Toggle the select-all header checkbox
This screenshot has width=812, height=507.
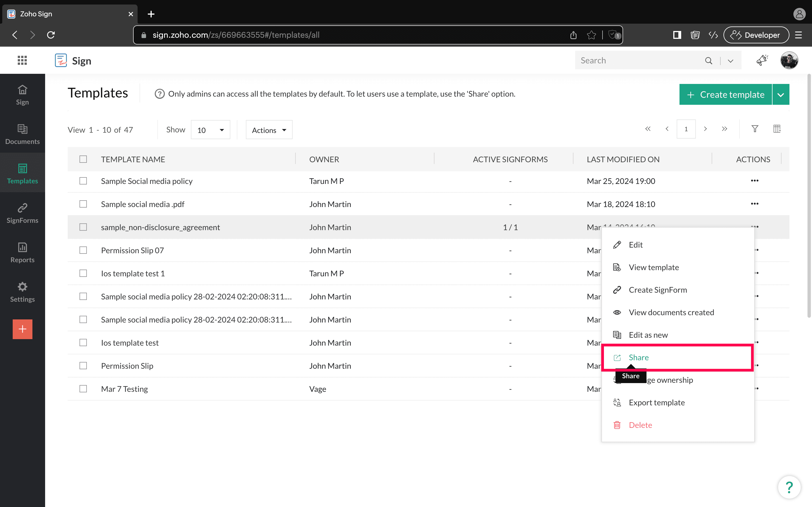pos(83,159)
